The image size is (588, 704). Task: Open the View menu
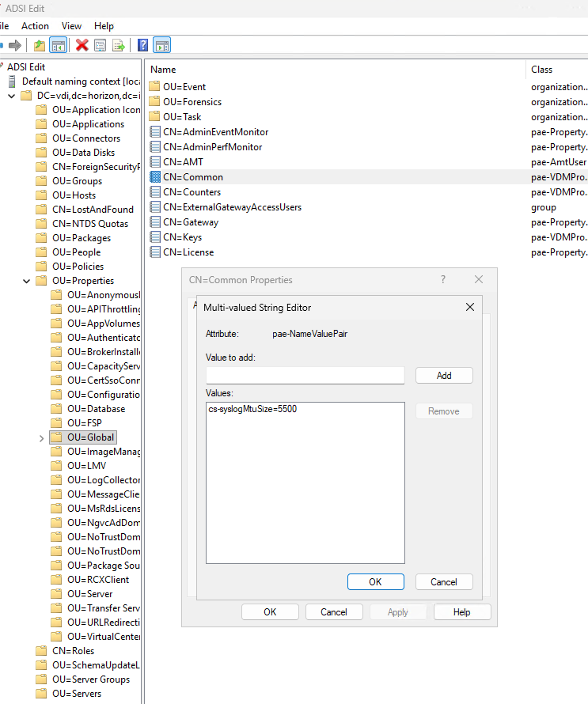point(71,26)
